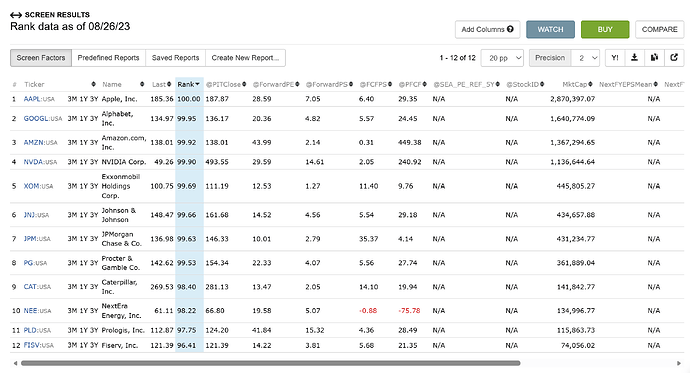
Task: Open the Saved Reports tab
Action: [x=175, y=58]
